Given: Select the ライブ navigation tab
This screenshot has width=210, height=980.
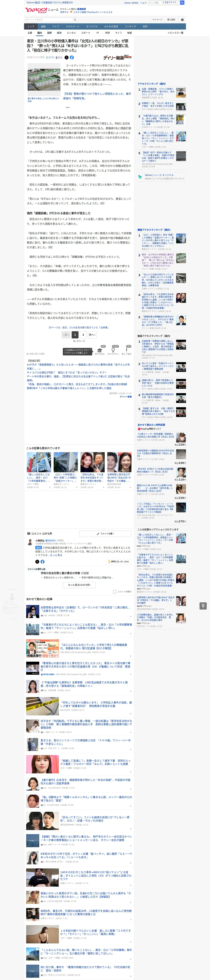Looking at the screenshot, I should pyautogui.click(x=56, y=27).
